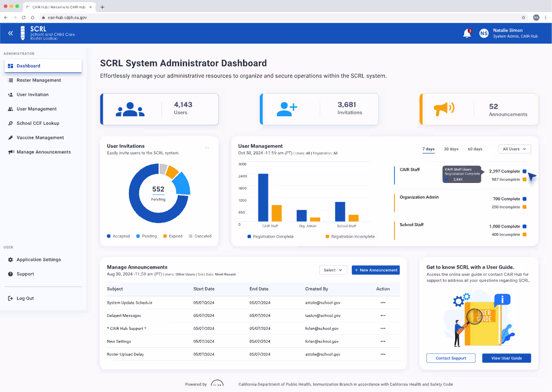Open actions for New Settings row

tap(383, 342)
